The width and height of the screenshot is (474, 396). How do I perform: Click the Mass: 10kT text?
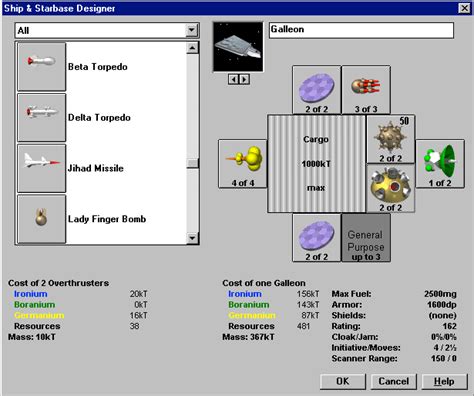[x=32, y=337]
